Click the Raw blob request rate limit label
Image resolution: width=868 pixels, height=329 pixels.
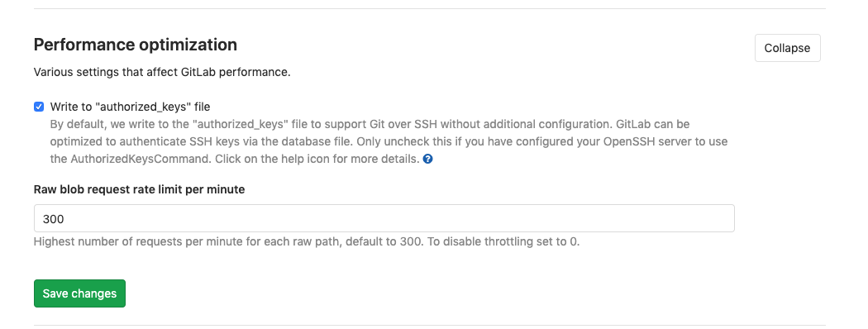[x=140, y=189]
